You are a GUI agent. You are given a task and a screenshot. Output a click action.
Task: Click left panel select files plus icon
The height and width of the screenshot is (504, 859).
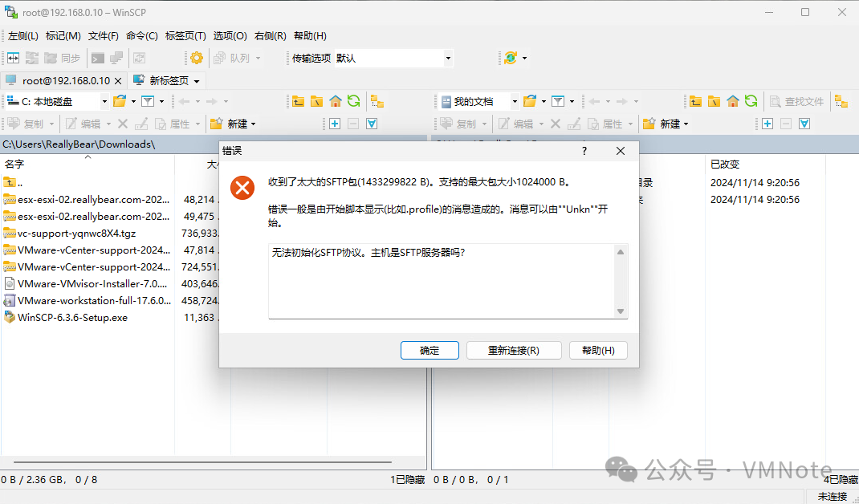coord(335,124)
